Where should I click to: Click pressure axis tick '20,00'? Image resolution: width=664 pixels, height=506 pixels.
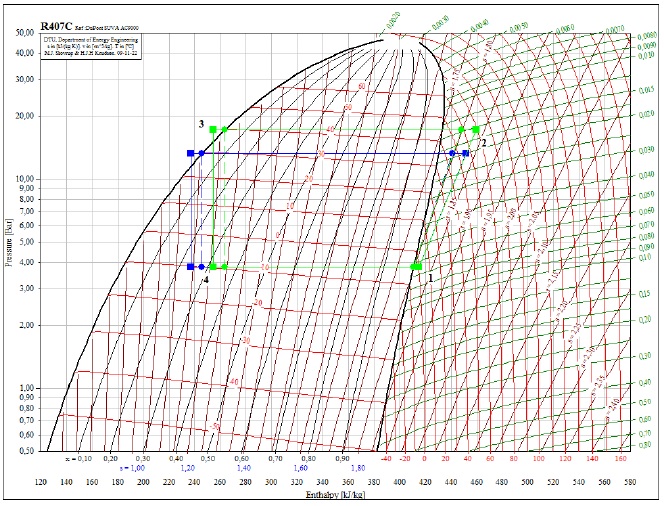[25, 116]
